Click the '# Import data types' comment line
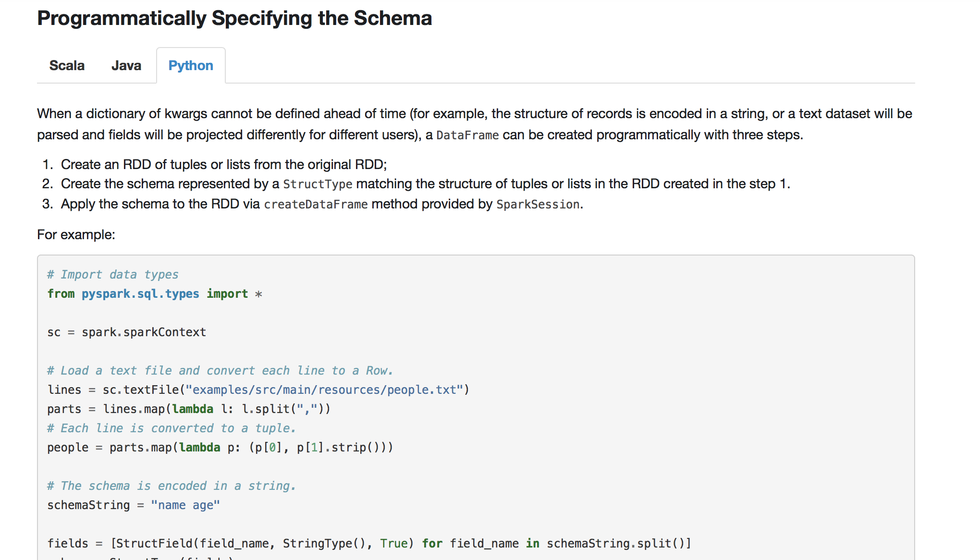The width and height of the screenshot is (980, 560). click(113, 275)
